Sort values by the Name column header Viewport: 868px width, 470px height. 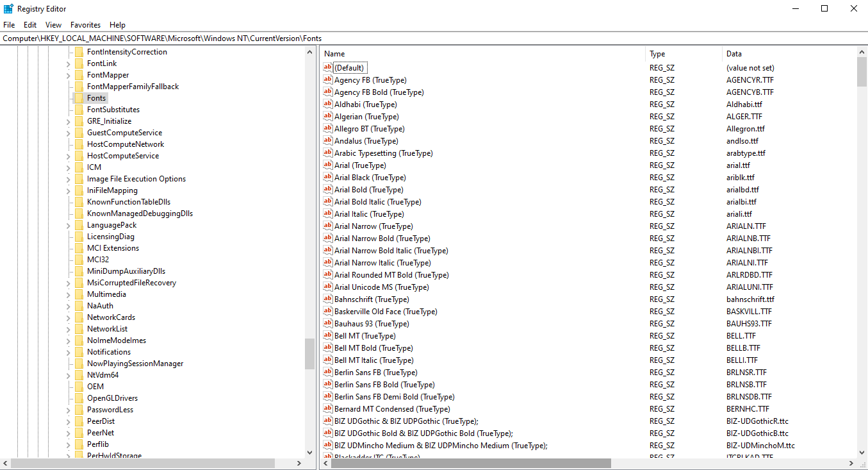[482, 54]
